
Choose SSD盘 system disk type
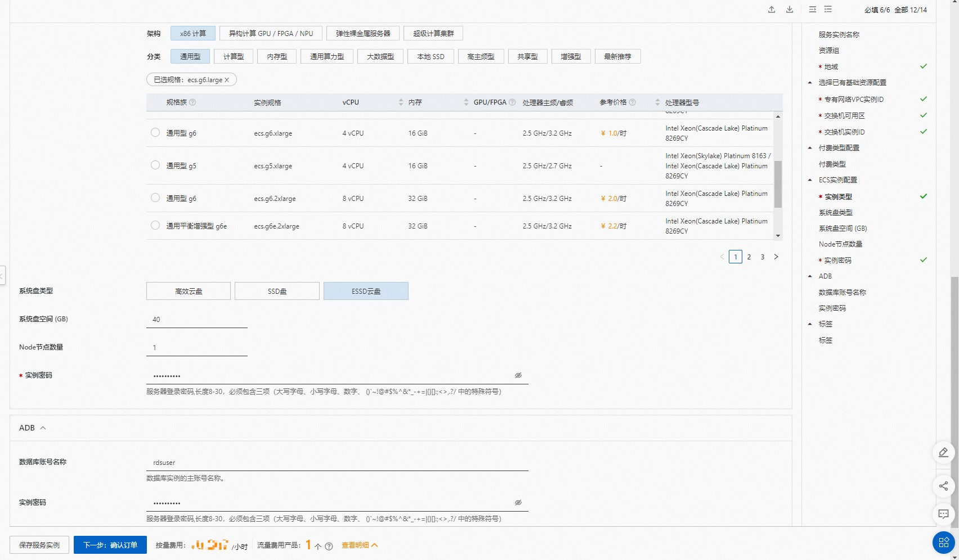coord(277,291)
